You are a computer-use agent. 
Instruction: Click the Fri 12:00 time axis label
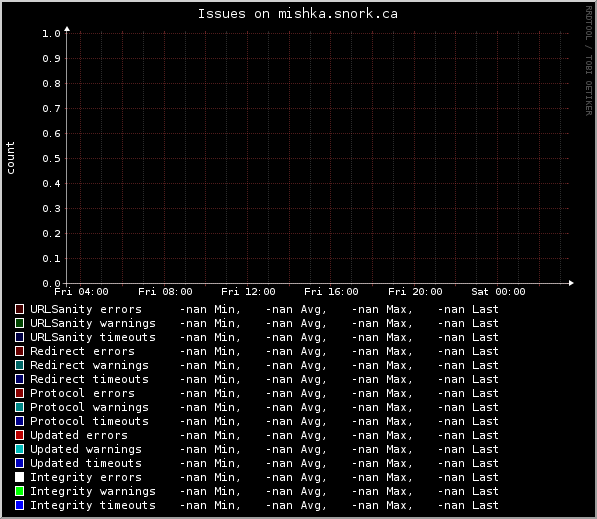coord(248,292)
